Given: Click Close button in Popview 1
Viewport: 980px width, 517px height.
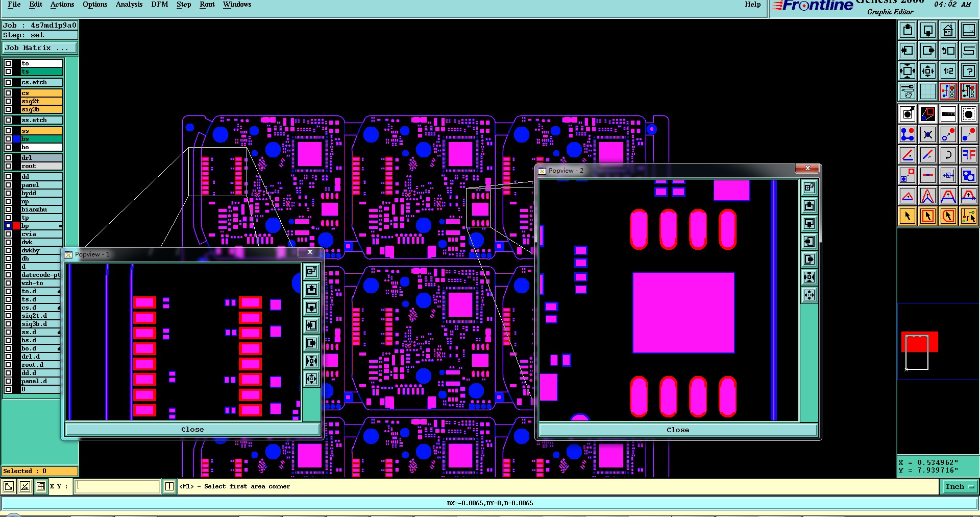Looking at the screenshot, I should point(192,430).
